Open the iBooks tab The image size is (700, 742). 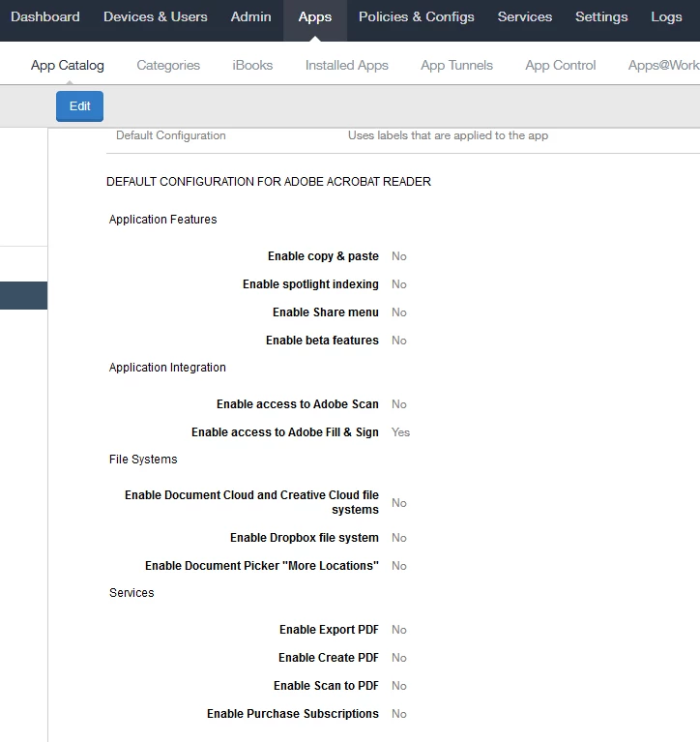click(252, 66)
